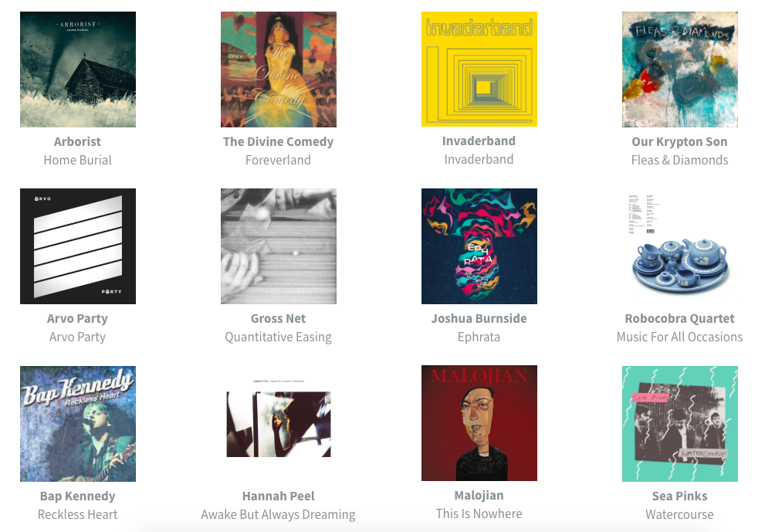Open the Gross Net grayscale album cover
The image size is (765, 532).
coord(279,246)
